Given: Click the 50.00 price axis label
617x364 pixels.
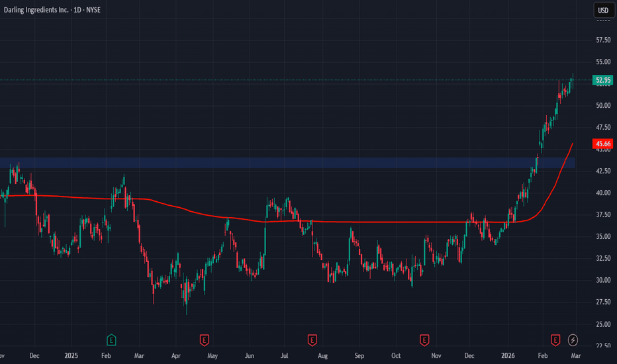Looking at the screenshot, I should pos(603,105).
